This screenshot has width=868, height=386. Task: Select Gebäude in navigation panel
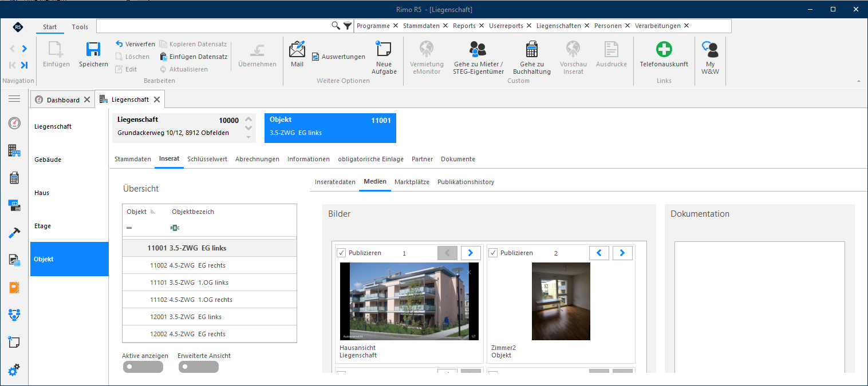point(69,160)
